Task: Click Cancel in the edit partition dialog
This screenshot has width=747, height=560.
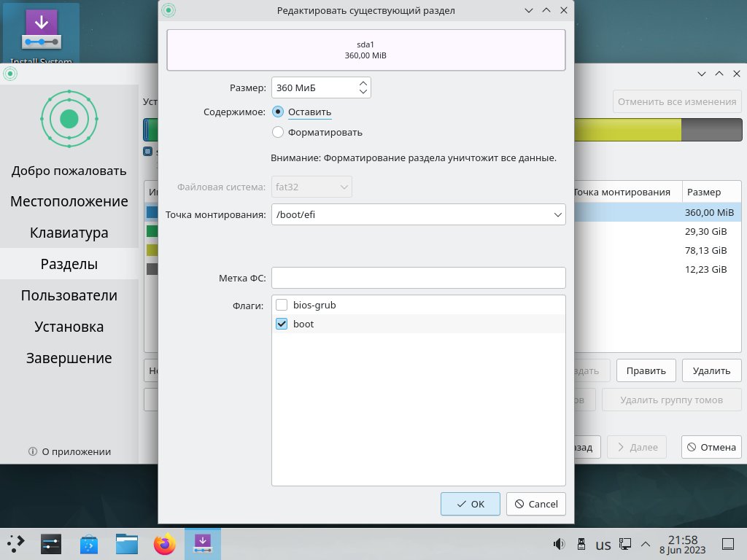Action: click(536, 504)
